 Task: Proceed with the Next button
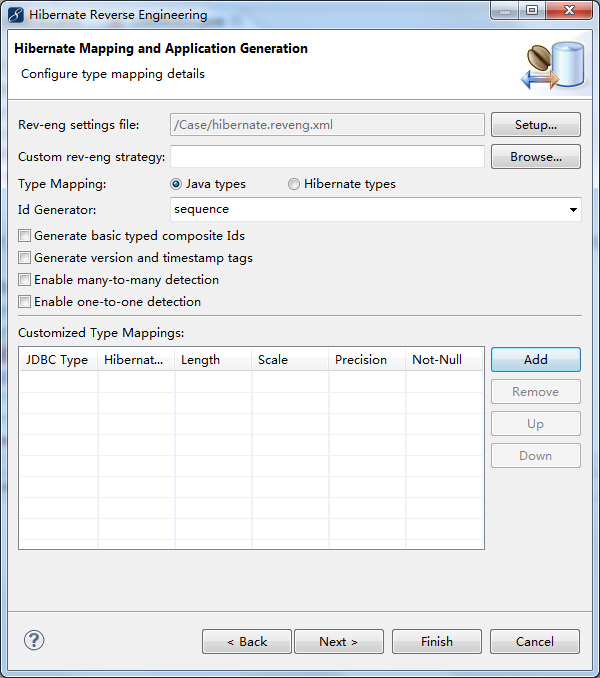tap(339, 641)
